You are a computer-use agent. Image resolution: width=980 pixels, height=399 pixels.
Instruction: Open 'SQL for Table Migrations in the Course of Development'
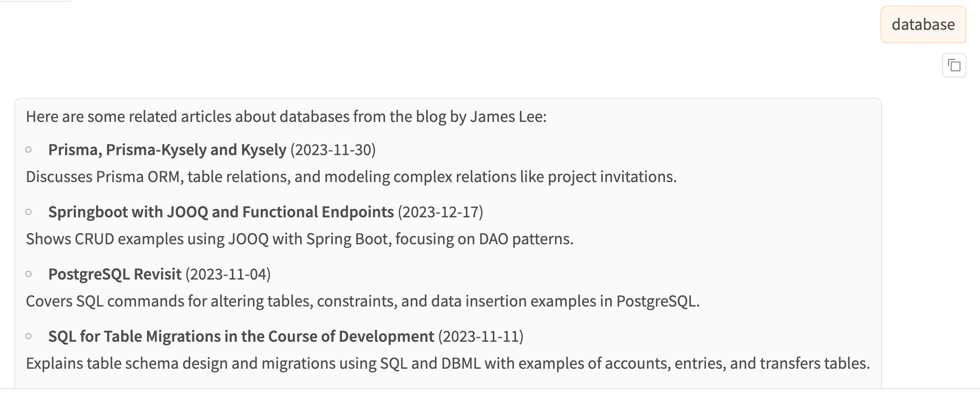[241, 336]
